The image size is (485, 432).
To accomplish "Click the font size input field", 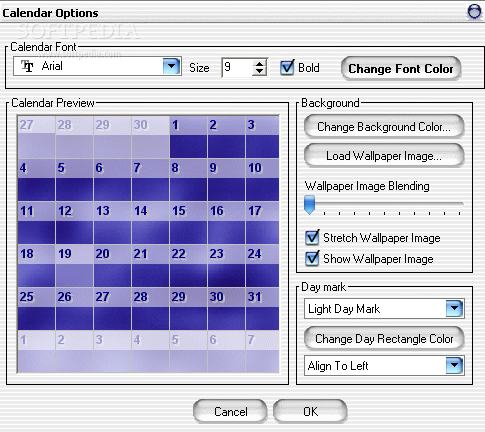I will pyautogui.click(x=238, y=68).
